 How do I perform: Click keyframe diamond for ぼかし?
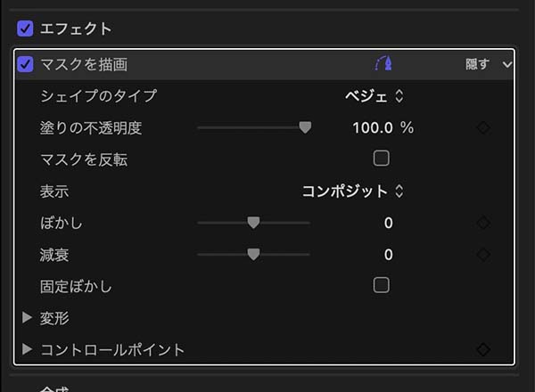point(483,223)
